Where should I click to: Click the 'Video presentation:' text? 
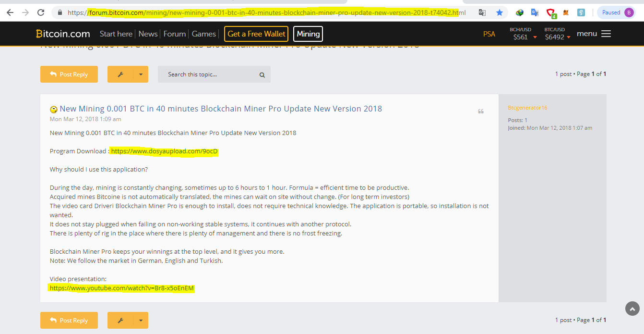click(x=78, y=279)
